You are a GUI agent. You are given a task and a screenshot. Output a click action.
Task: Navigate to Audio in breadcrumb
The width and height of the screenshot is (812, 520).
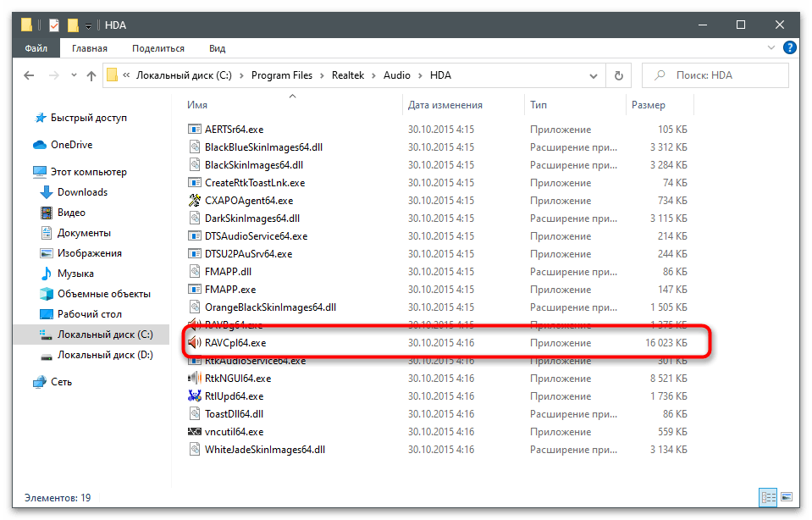[x=396, y=75]
